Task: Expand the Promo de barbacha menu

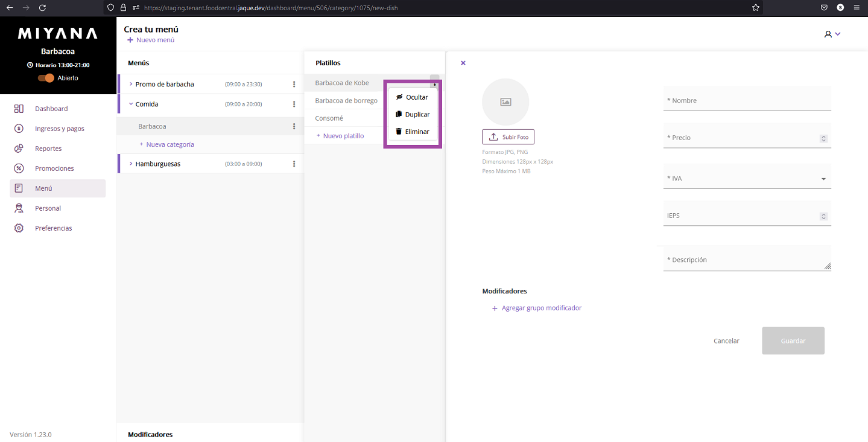Action: (131, 84)
